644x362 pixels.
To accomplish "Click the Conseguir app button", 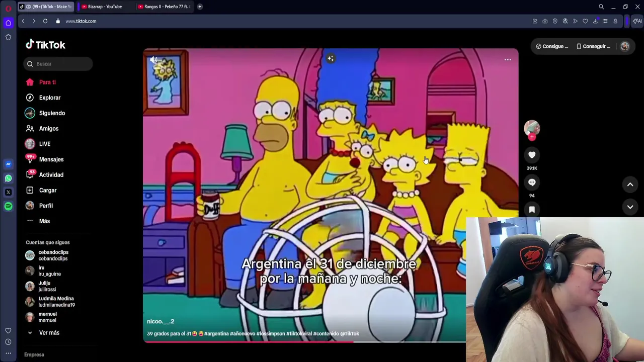I will [593, 46].
